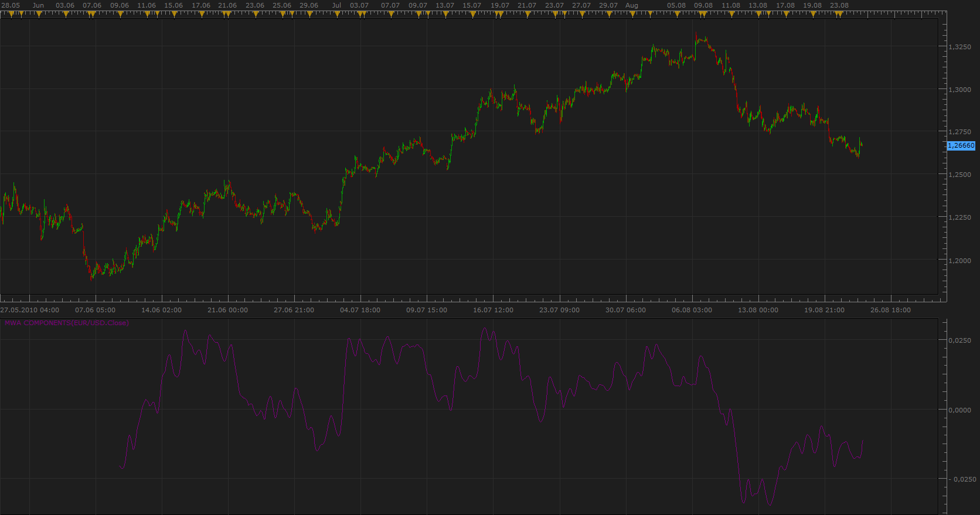Select the 06.08 03:00 time label

point(692,310)
